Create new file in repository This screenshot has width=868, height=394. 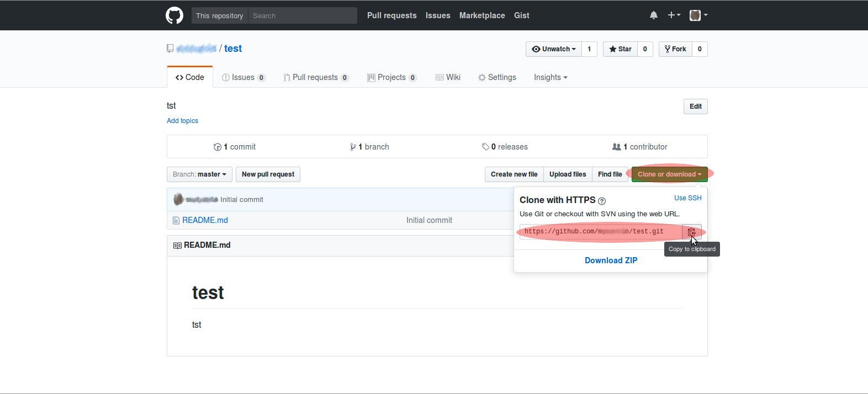514,174
